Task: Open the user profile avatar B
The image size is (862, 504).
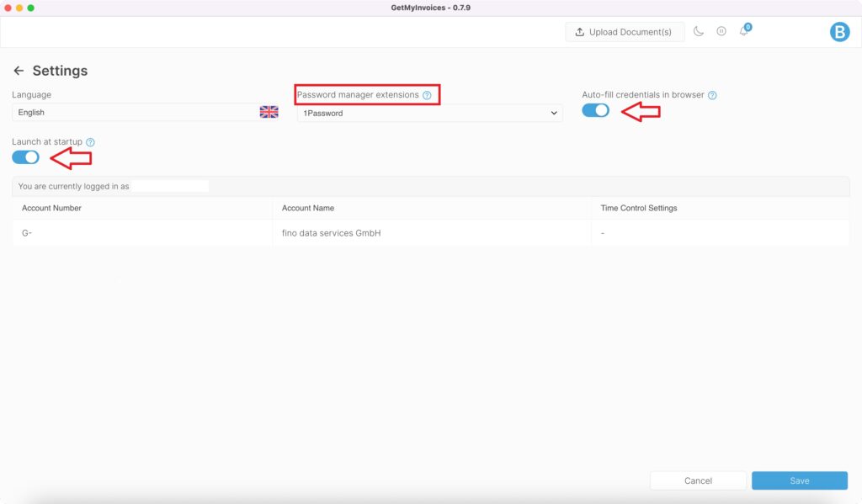Action: pos(839,32)
